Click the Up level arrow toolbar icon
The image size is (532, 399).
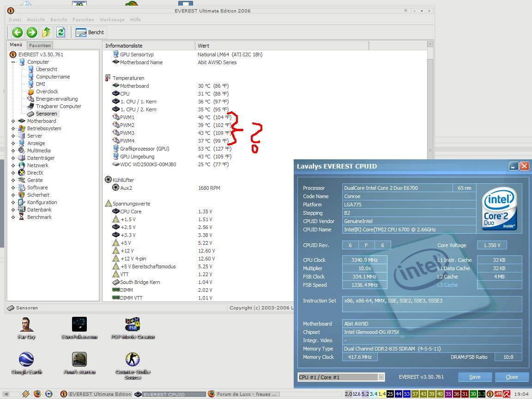coord(46,32)
